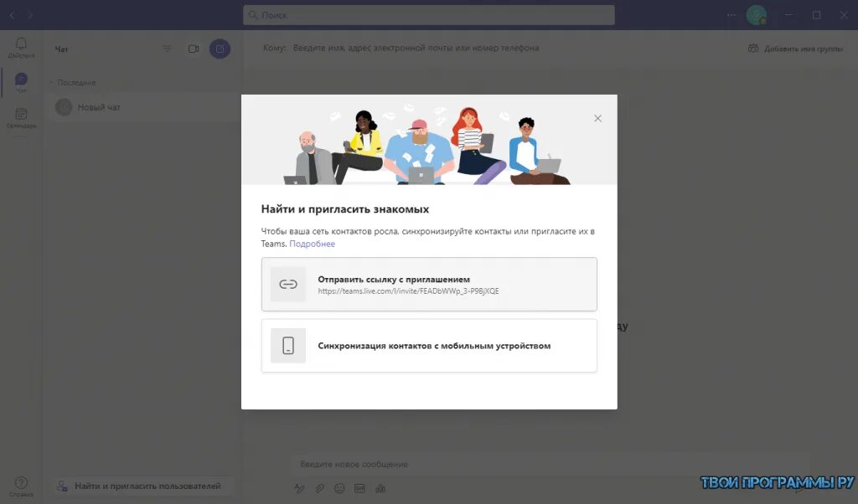
Task: Open the emoji picker
Action: pyautogui.click(x=340, y=489)
